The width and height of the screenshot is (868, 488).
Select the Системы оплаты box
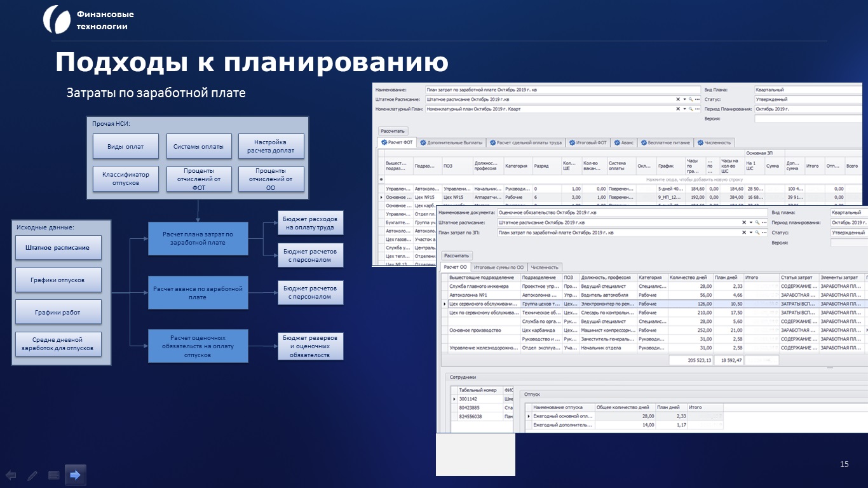pyautogui.click(x=198, y=146)
